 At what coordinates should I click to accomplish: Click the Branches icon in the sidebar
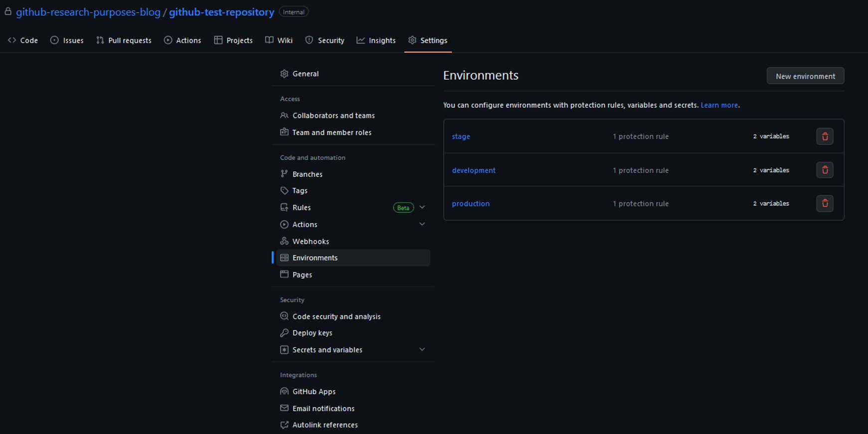click(284, 174)
